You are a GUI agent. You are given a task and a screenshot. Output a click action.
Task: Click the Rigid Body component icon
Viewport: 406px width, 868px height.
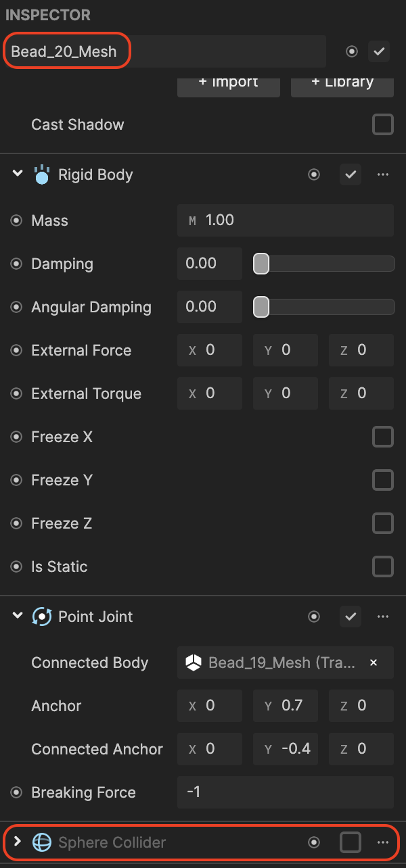pyautogui.click(x=42, y=175)
